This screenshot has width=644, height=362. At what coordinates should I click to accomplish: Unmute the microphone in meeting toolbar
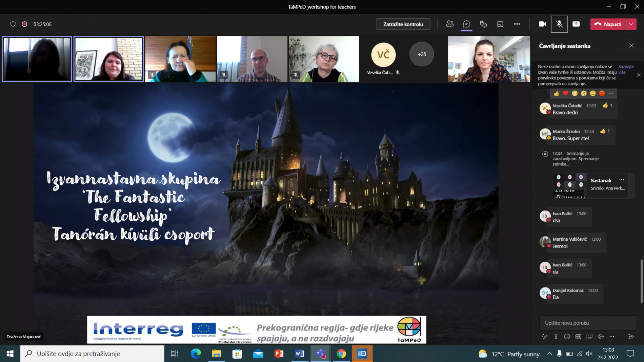(x=559, y=24)
